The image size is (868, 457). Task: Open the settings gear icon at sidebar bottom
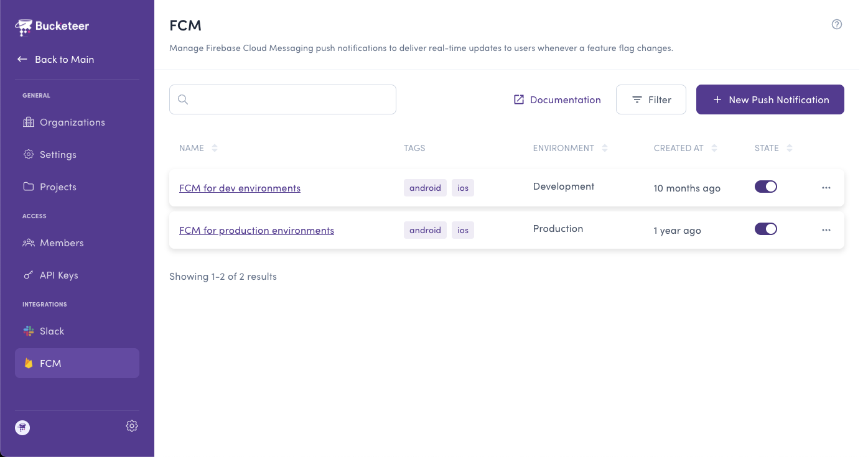pos(132,426)
